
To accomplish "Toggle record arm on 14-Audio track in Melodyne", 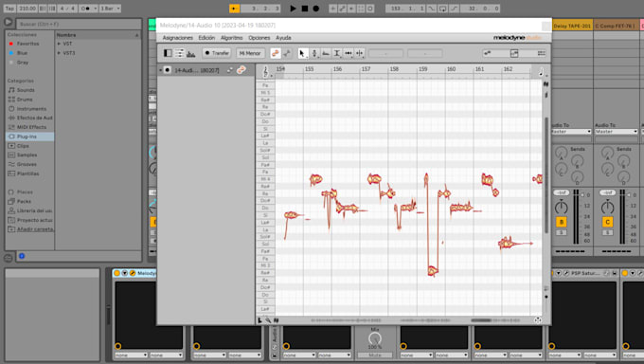I will pyautogui.click(x=168, y=70).
